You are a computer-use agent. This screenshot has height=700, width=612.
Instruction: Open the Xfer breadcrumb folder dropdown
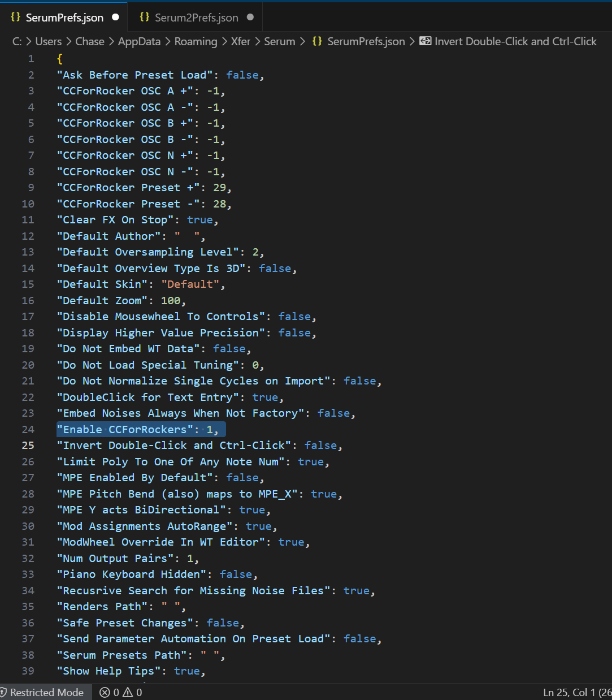[241, 41]
